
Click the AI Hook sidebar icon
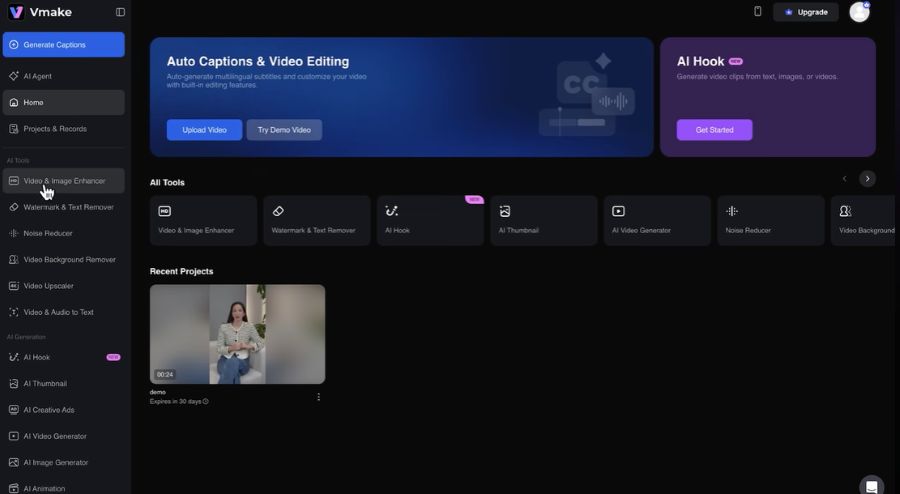click(x=14, y=357)
